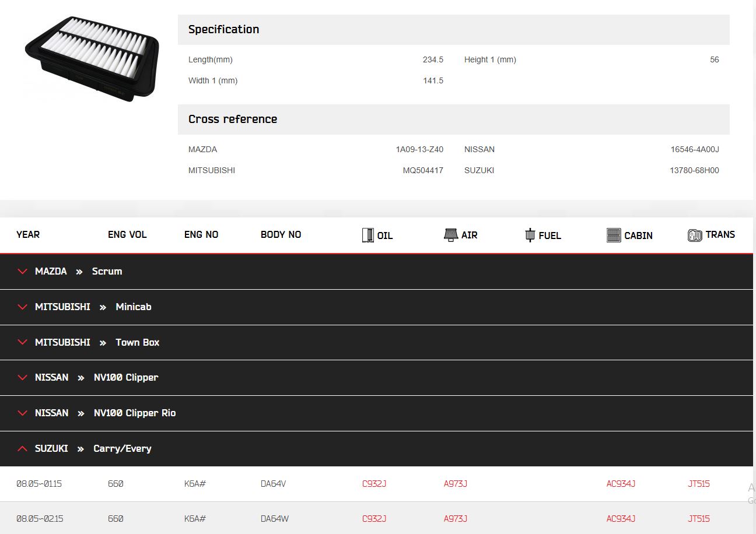The image size is (756, 534).
Task: Open C932J oil filter for DA64V
Action: (374, 484)
